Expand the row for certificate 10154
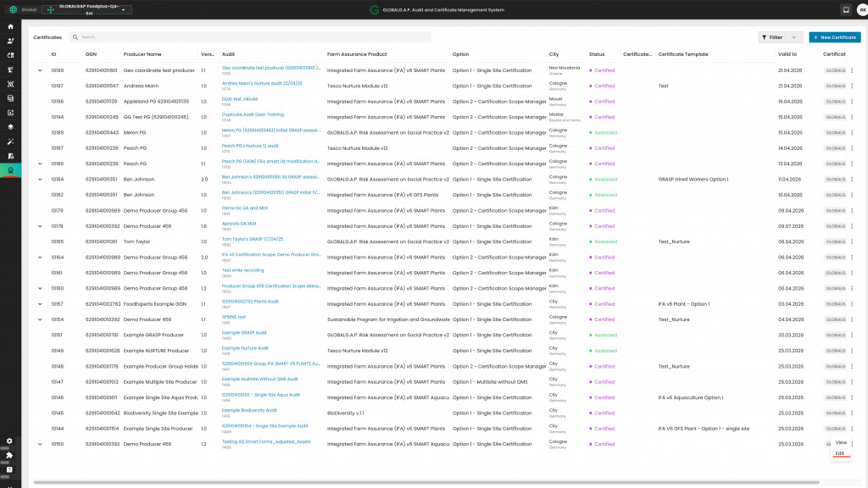Screen dimensions: 868x488 click(x=39, y=319)
